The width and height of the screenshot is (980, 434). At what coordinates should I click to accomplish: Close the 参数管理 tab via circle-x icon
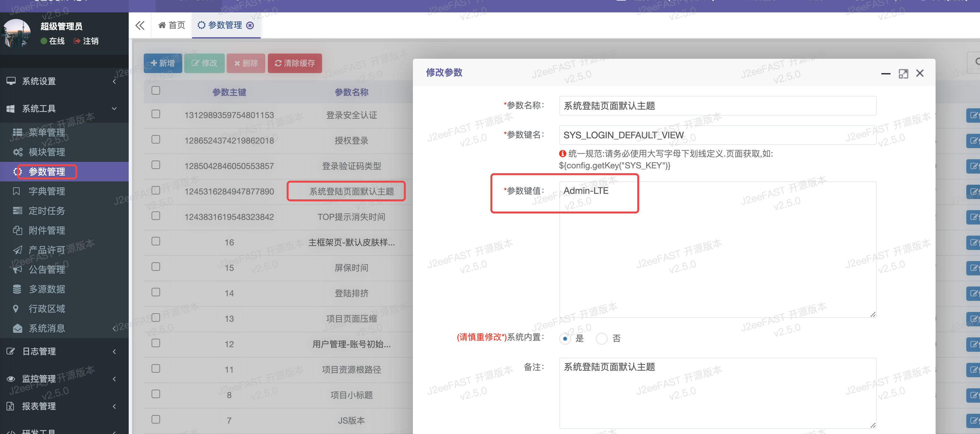pos(250,25)
